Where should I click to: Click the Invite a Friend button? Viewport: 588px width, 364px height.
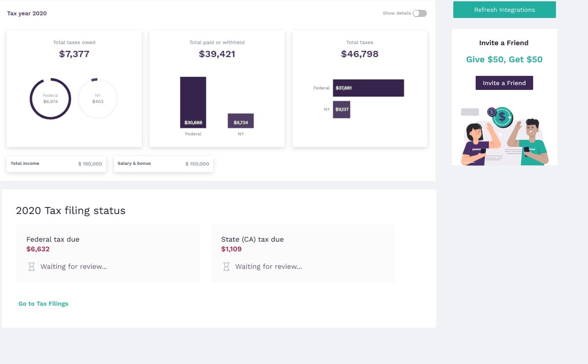point(504,83)
